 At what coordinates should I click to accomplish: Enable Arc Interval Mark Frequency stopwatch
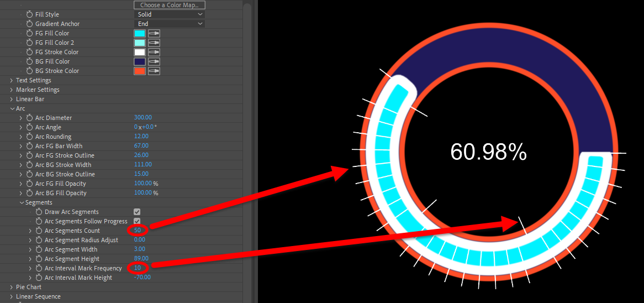tap(39, 269)
